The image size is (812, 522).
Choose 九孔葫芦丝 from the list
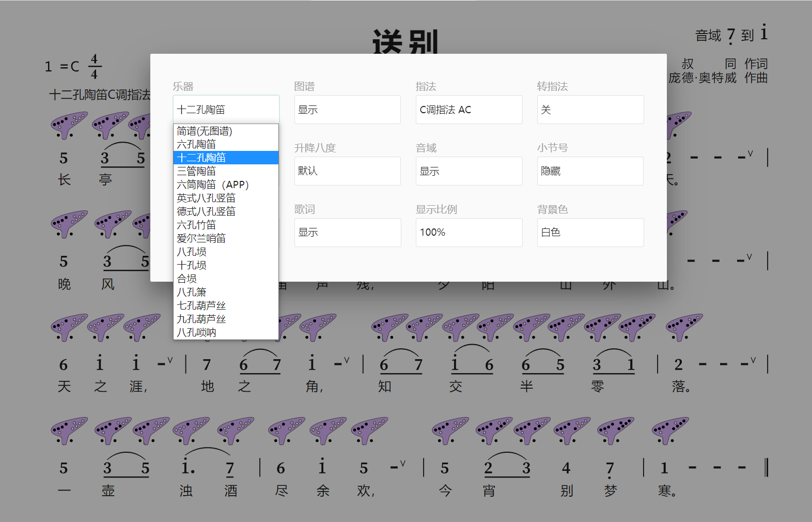[x=226, y=319]
